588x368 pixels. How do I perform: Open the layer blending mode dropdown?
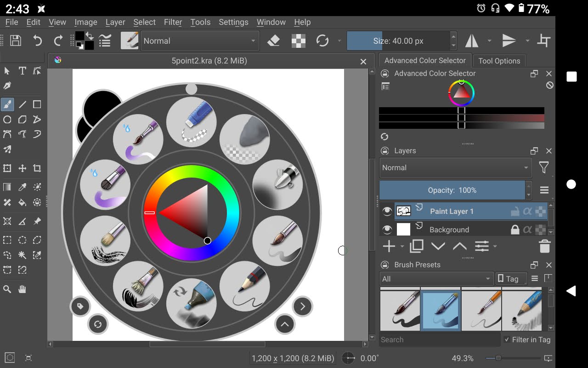pyautogui.click(x=455, y=168)
